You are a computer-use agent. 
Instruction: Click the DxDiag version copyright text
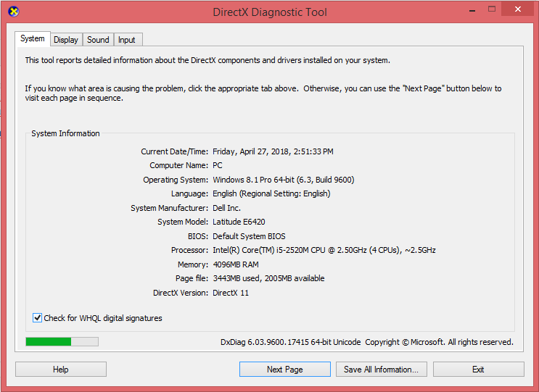point(366,342)
